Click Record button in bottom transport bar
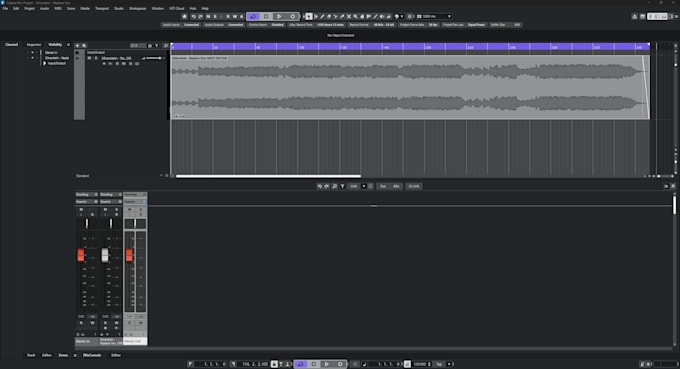Image resolution: width=680 pixels, height=369 pixels. point(340,364)
